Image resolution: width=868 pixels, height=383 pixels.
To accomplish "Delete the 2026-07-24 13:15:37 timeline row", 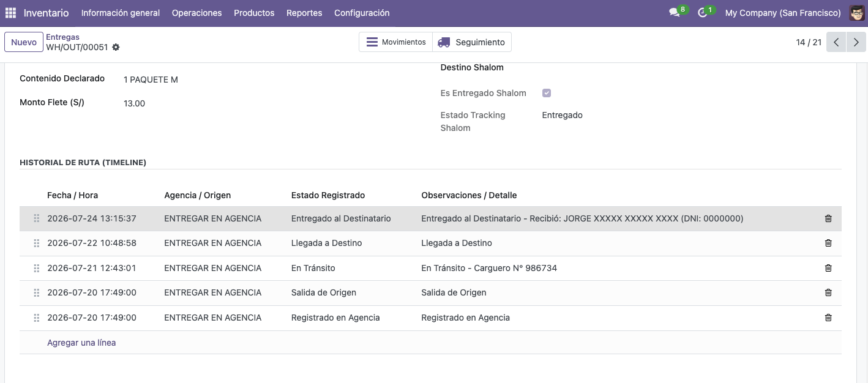I will [828, 218].
